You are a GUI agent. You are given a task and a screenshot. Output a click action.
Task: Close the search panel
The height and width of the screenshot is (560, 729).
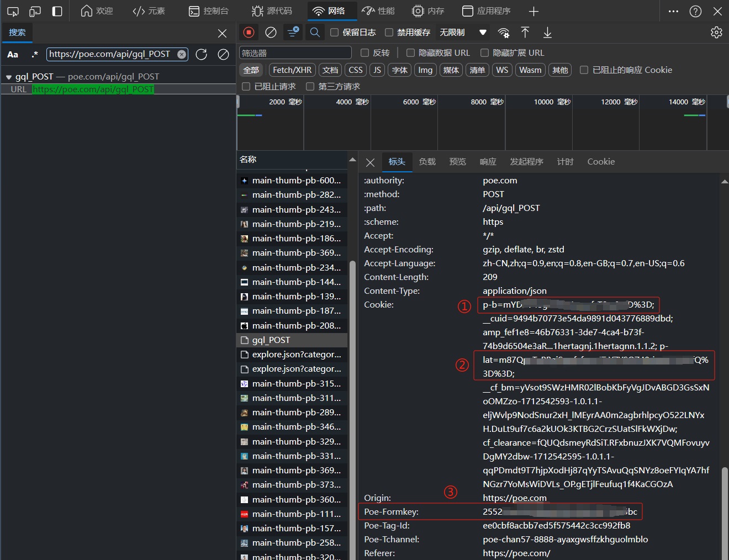pos(222,33)
